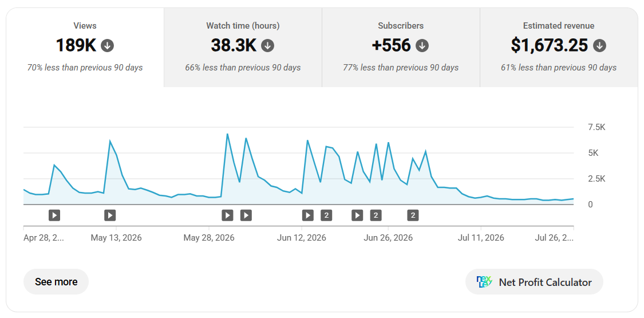The width and height of the screenshot is (644, 318).
Task: Open the second video marker after May 28
Action: (x=246, y=215)
